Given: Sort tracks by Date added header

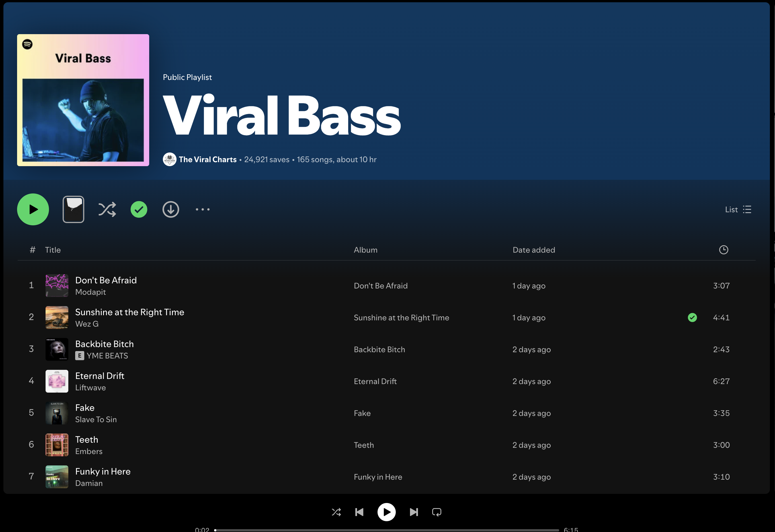Looking at the screenshot, I should pyautogui.click(x=534, y=250).
